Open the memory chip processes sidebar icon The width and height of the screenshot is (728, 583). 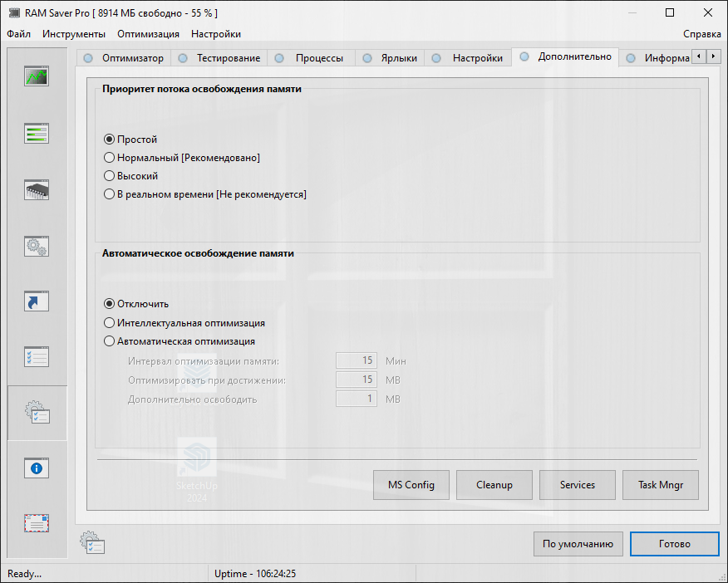pyautogui.click(x=37, y=189)
